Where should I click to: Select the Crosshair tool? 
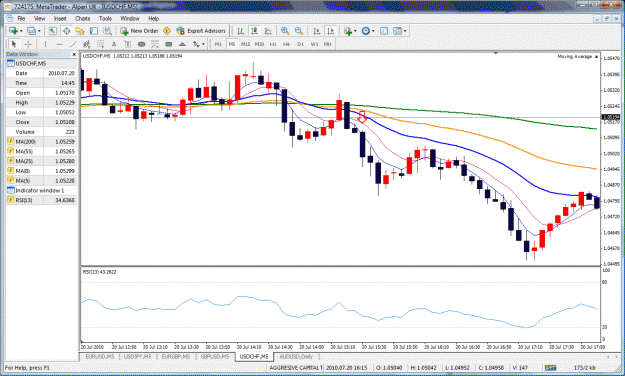point(28,44)
